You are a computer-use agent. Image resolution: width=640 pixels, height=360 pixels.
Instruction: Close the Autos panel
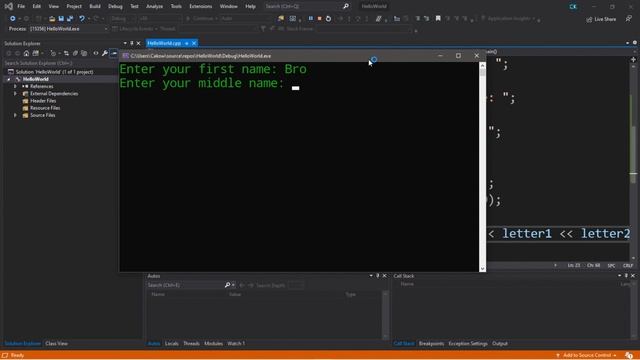(384, 276)
